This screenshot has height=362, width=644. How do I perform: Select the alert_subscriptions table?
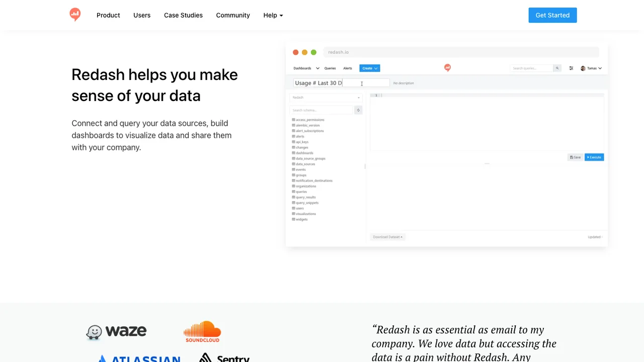[x=309, y=131]
